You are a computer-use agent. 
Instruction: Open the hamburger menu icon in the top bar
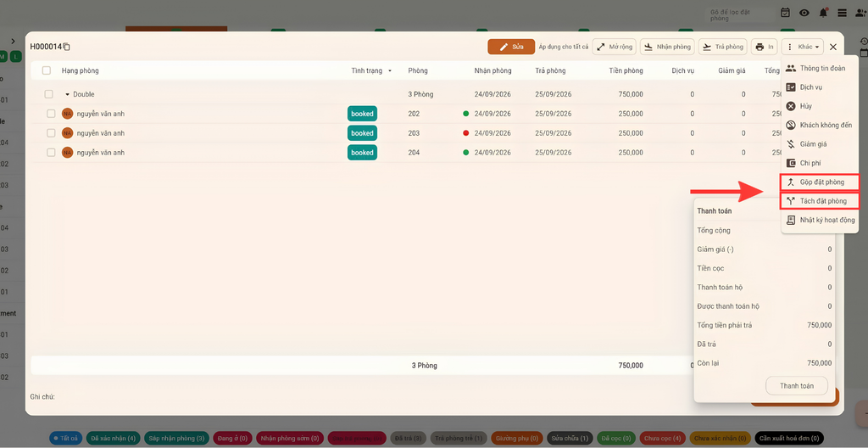pyautogui.click(x=842, y=13)
